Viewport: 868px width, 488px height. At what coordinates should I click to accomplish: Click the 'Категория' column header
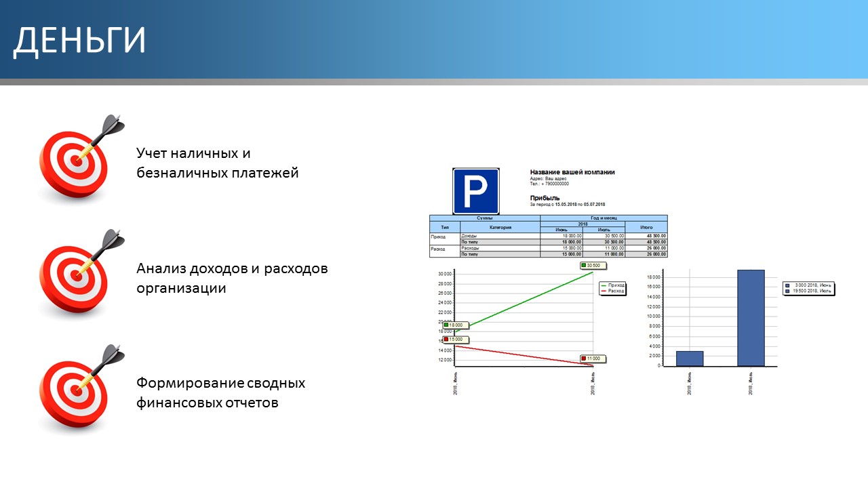tap(500, 227)
